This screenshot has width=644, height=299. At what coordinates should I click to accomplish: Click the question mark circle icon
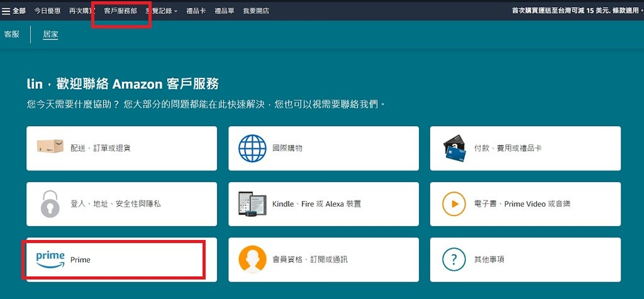[x=454, y=259]
